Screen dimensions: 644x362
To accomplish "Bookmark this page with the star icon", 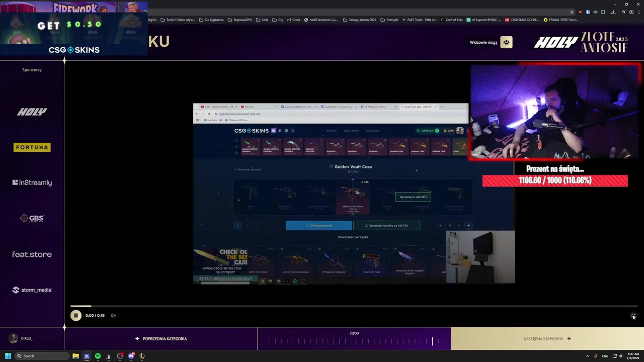I will coord(572,12).
